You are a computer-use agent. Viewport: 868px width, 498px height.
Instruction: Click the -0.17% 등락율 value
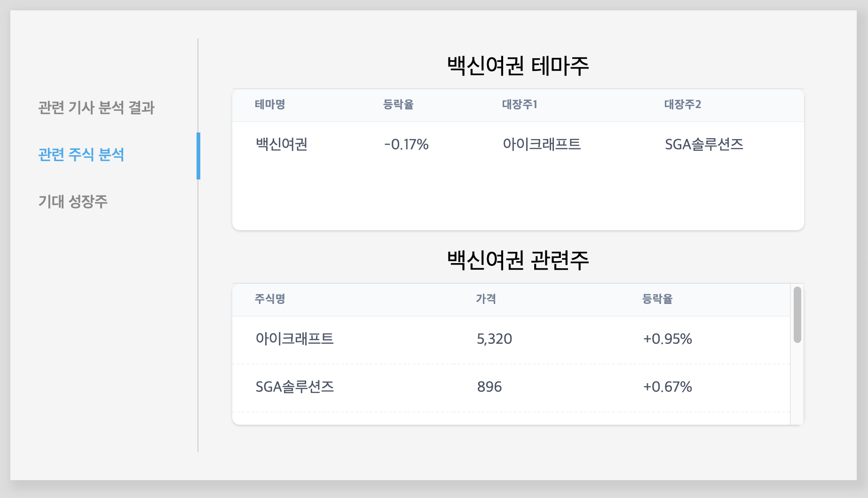(406, 145)
